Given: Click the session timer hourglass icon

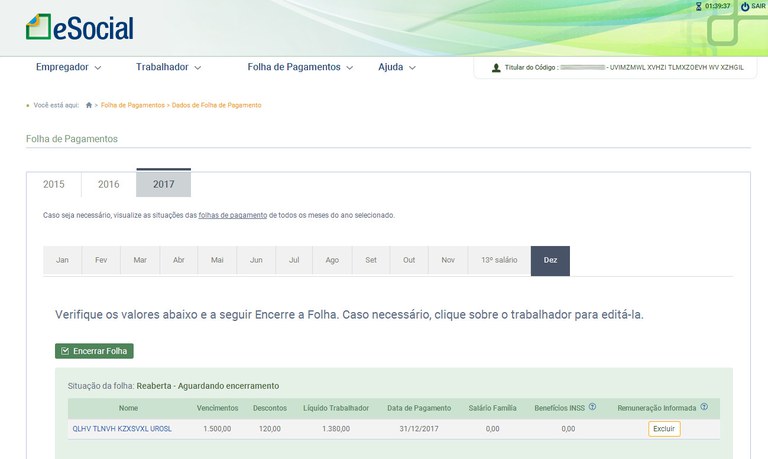Looking at the screenshot, I should [x=698, y=6].
